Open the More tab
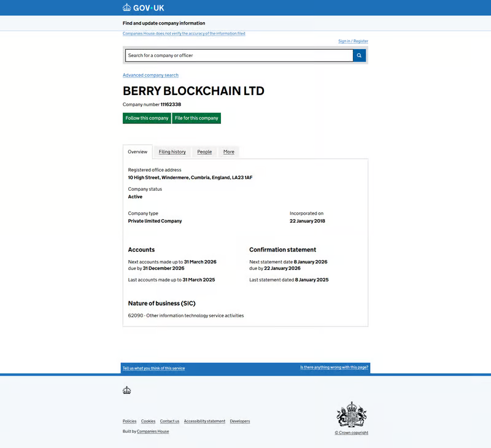Viewport: 491px width, 448px height. tap(228, 152)
